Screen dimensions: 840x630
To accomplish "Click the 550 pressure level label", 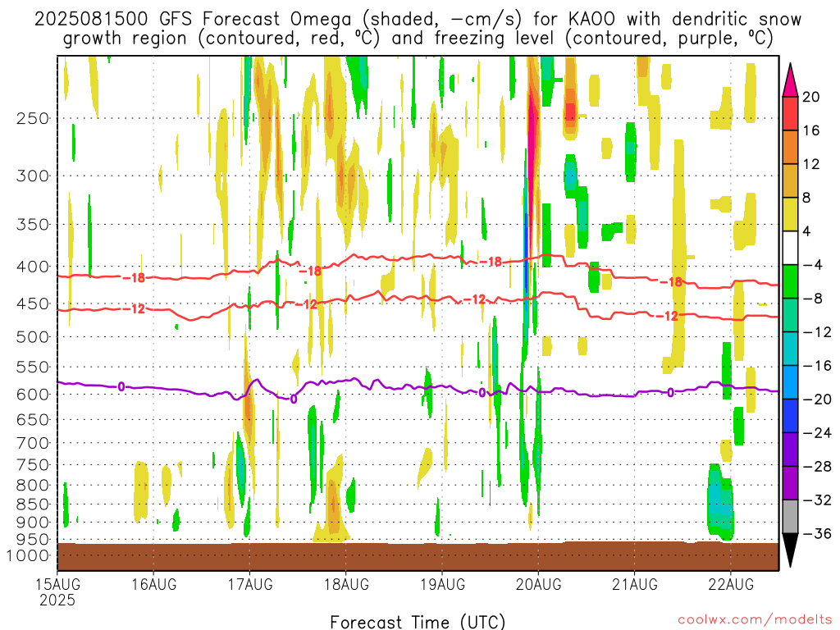I will pos(33,367).
